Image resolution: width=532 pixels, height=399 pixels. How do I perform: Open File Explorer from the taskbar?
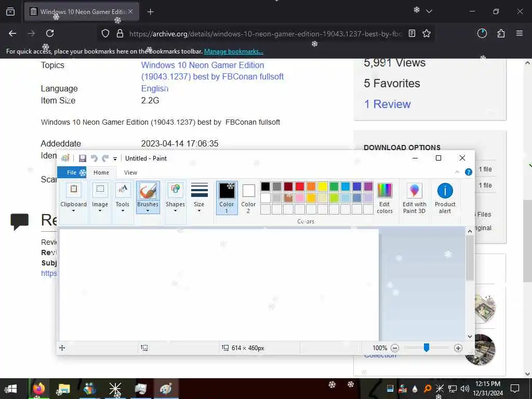pyautogui.click(x=64, y=389)
